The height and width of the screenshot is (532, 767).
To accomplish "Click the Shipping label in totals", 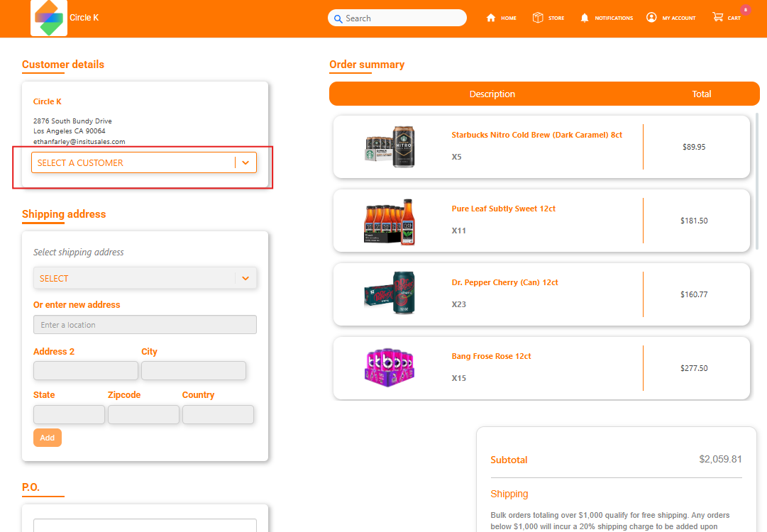I will coord(509,494).
